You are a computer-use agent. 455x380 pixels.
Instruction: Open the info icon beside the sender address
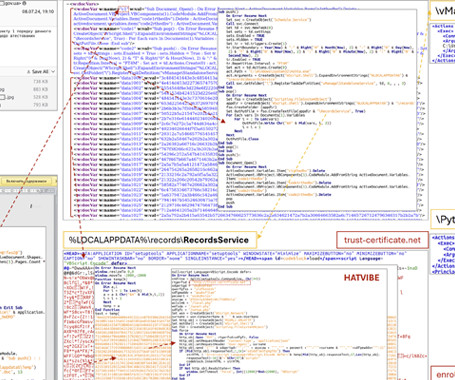[23, 3]
